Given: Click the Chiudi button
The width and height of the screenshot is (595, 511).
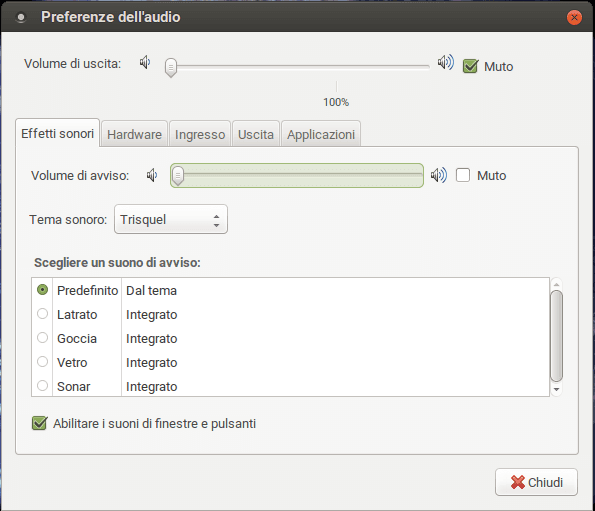Looking at the screenshot, I should [x=536, y=482].
